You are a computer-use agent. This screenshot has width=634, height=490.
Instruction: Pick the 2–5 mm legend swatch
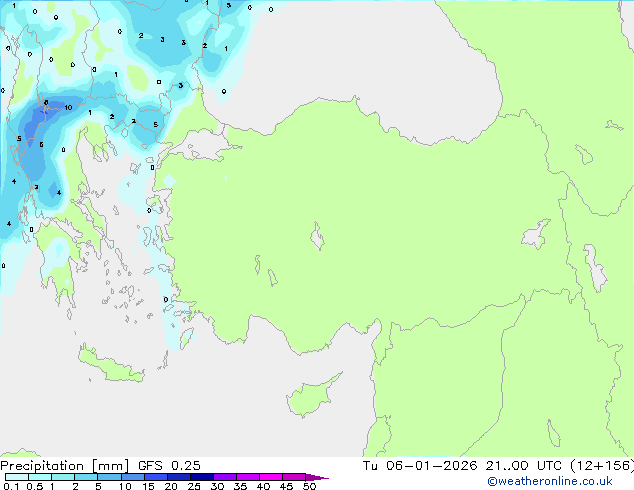pos(86,477)
